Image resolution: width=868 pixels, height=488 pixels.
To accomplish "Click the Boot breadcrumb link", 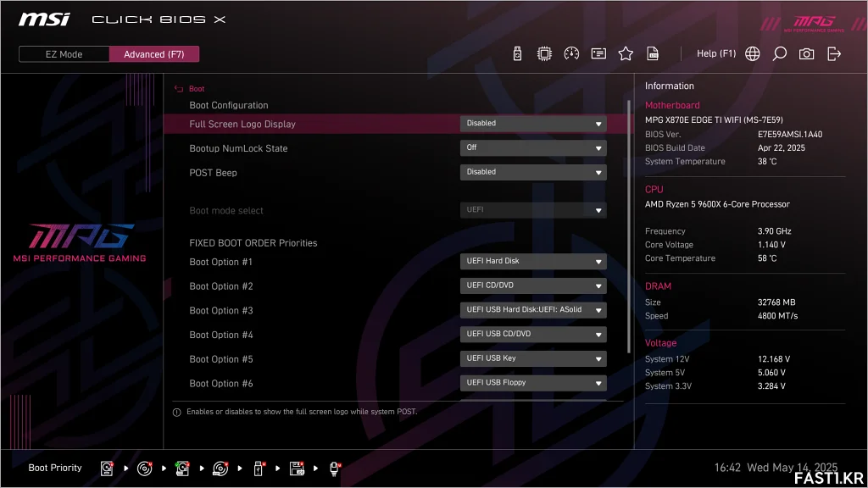I will [197, 88].
